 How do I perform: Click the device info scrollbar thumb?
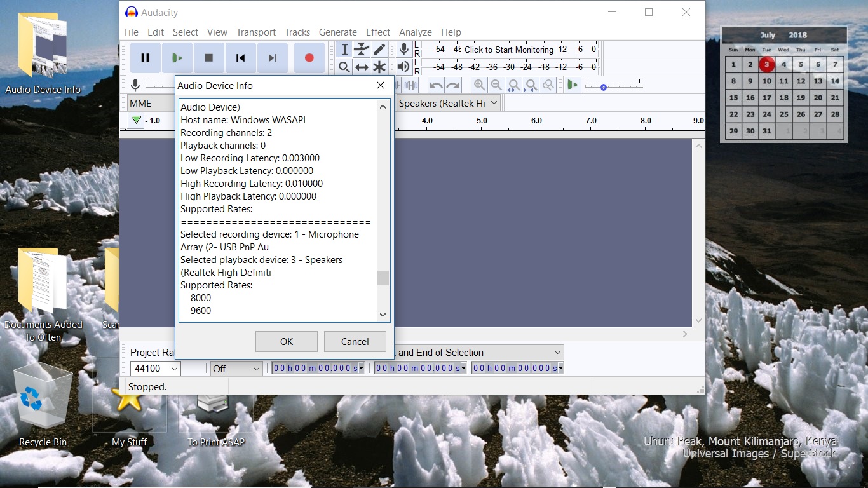coord(383,278)
